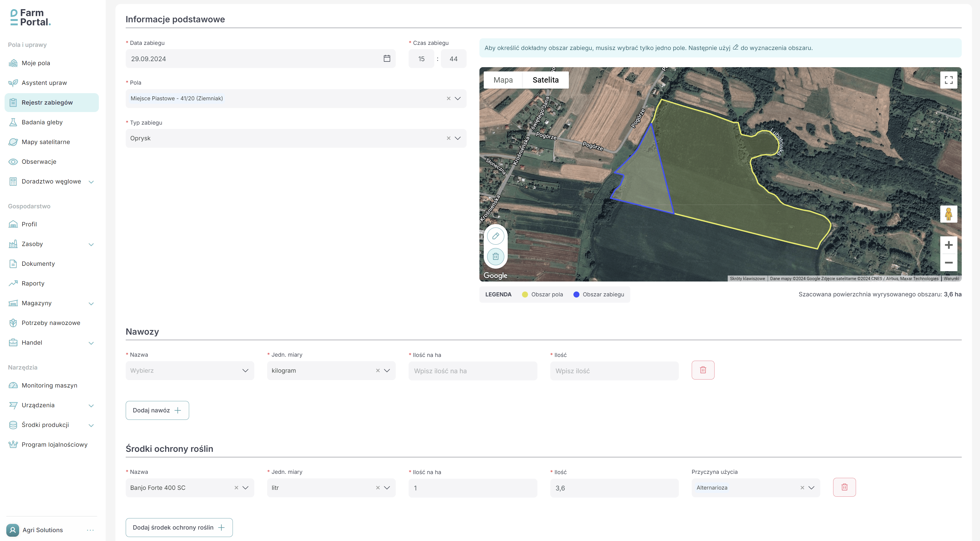Clear the litr unit selection
Viewport: 980px width, 541px height.
(378, 488)
